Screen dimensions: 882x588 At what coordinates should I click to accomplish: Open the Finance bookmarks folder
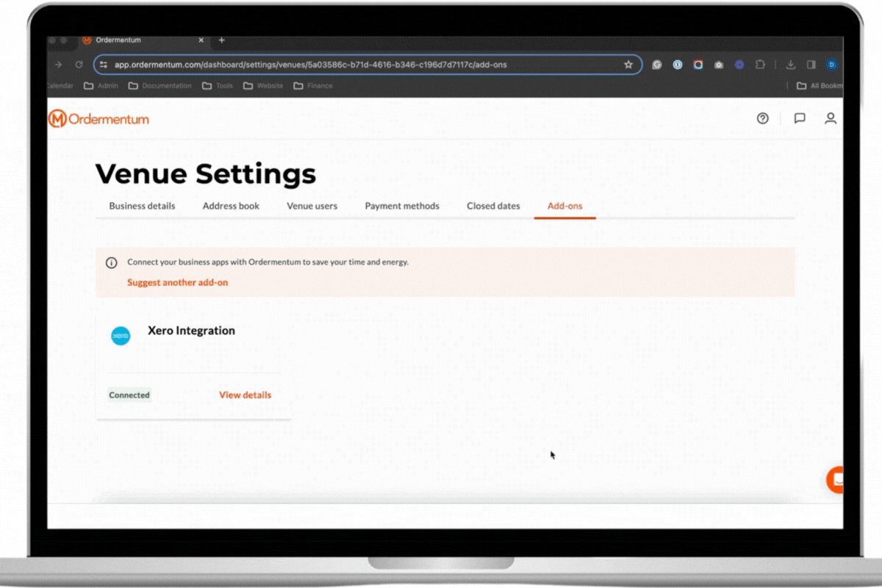pos(312,86)
